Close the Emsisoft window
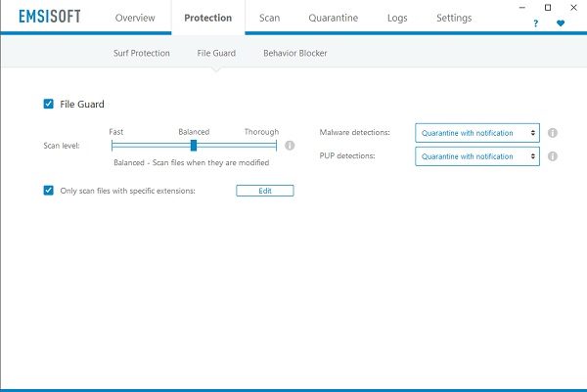This screenshot has height=392, width=587. [573, 8]
